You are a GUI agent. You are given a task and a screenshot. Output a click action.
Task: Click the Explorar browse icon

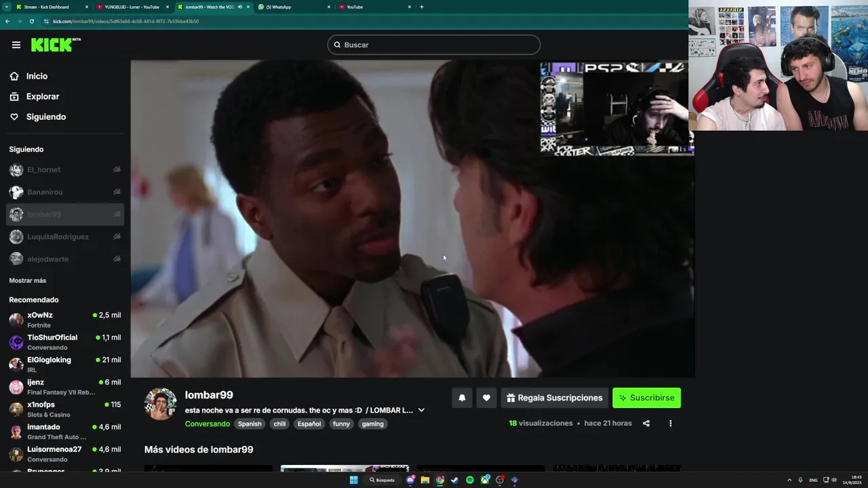coord(14,97)
